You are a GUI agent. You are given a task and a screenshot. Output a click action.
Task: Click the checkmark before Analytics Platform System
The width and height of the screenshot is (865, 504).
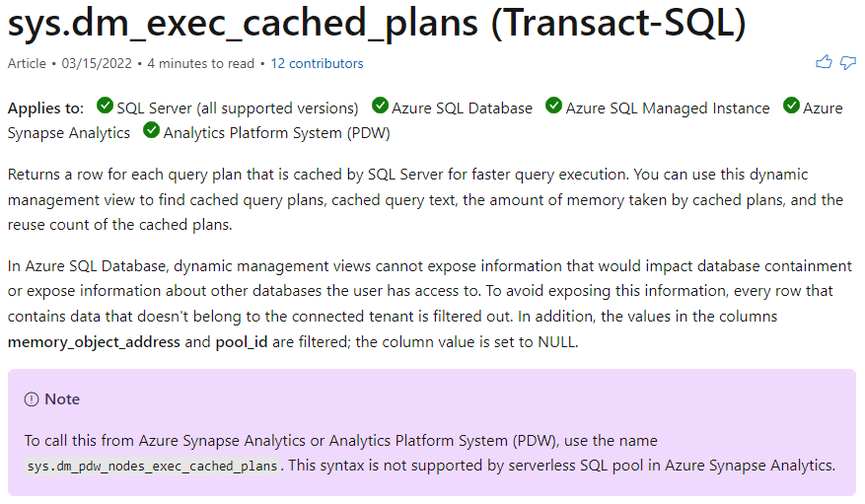click(151, 131)
